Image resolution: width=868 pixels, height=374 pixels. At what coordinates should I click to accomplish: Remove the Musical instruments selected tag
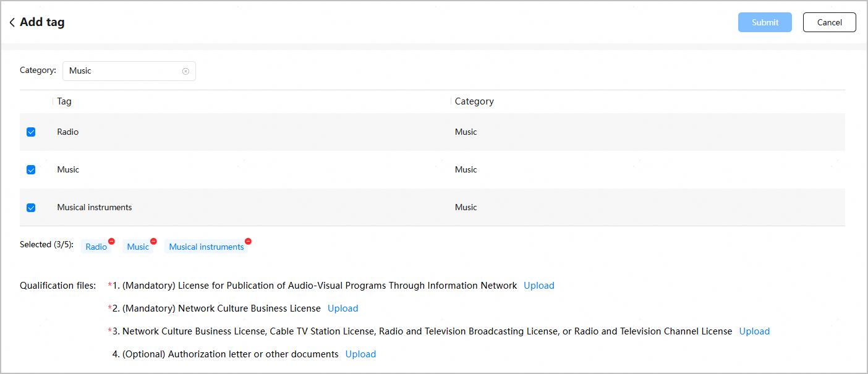(248, 241)
